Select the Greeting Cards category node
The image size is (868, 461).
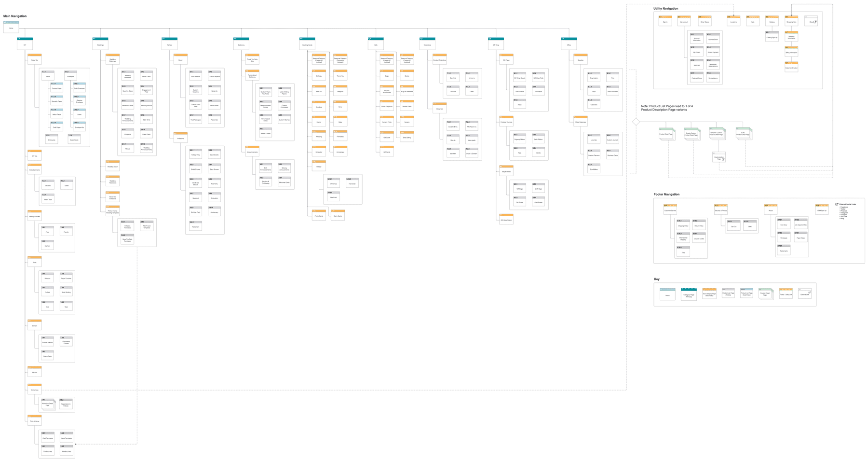(307, 43)
